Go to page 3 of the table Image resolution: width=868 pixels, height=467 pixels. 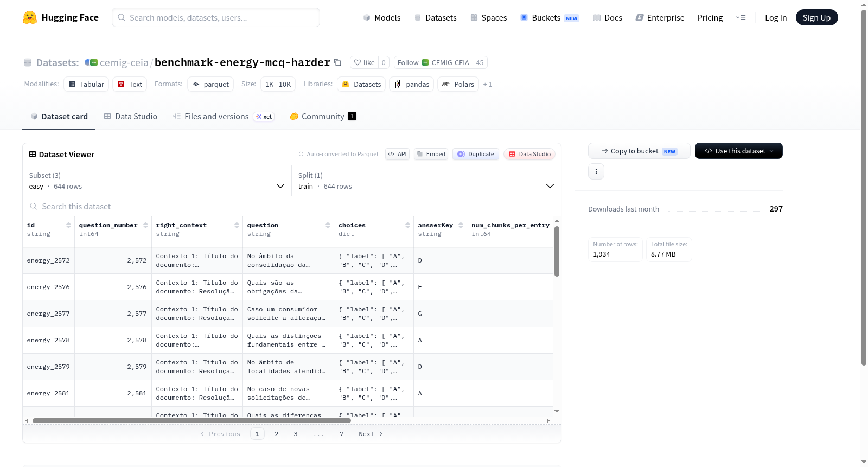(296, 434)
